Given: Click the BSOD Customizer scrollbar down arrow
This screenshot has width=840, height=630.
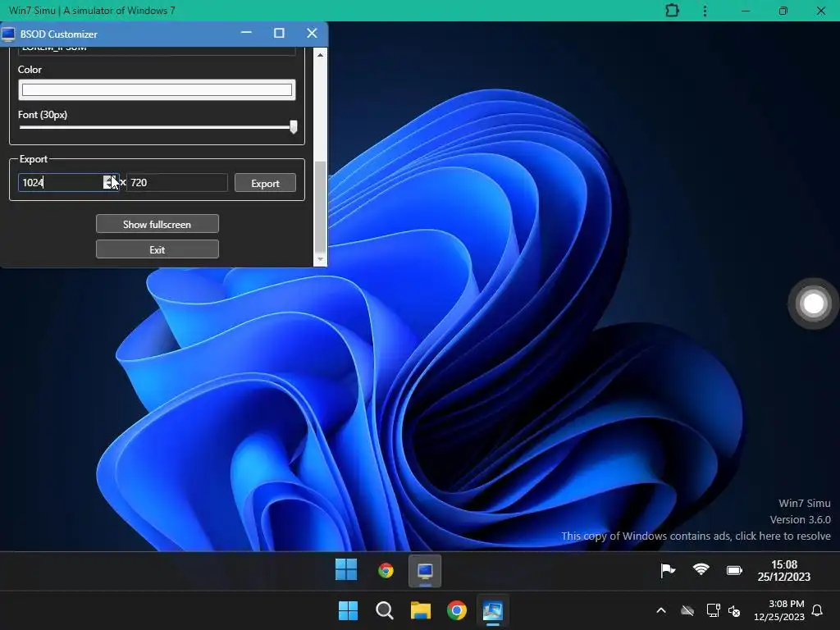Looking at the screenshot, I should click(x=320, y=259).
